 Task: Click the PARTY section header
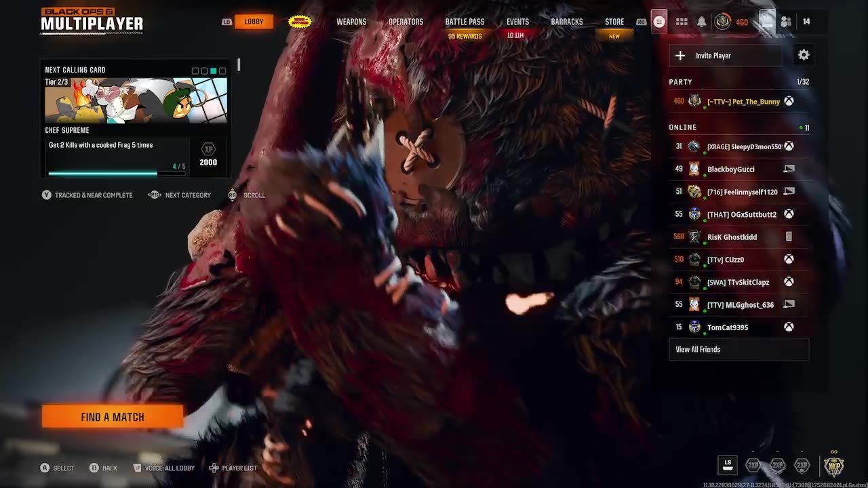[680, 82]
